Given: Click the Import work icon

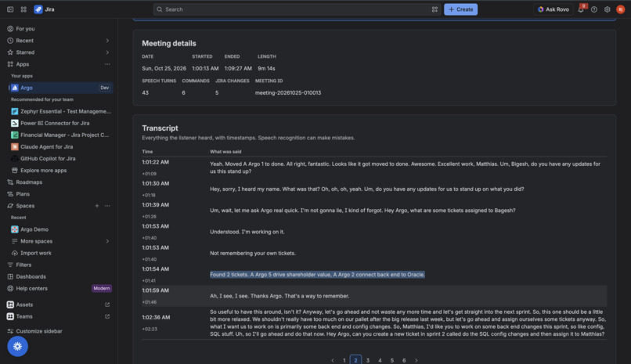Looking at the screenshot, I should coord(15,253).
